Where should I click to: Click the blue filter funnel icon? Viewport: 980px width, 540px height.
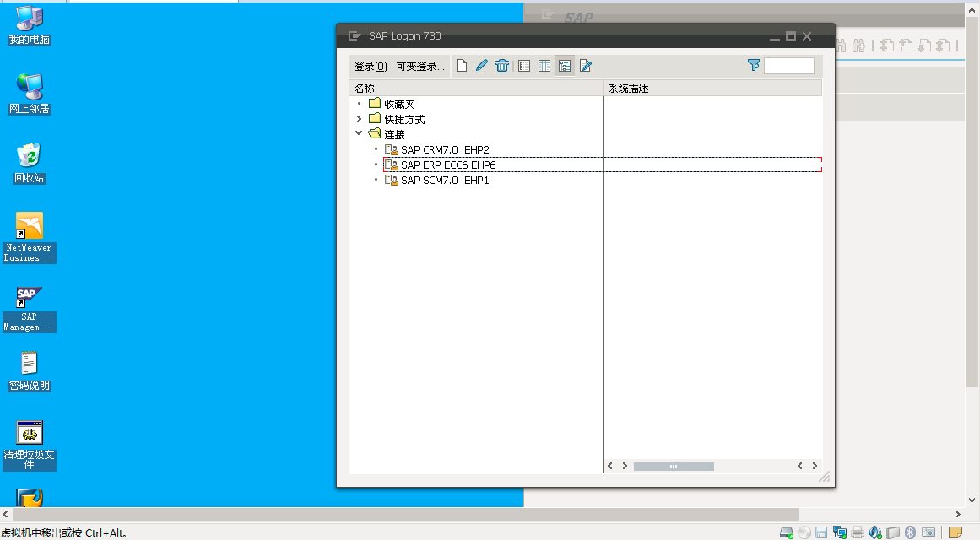click(754, 65)
